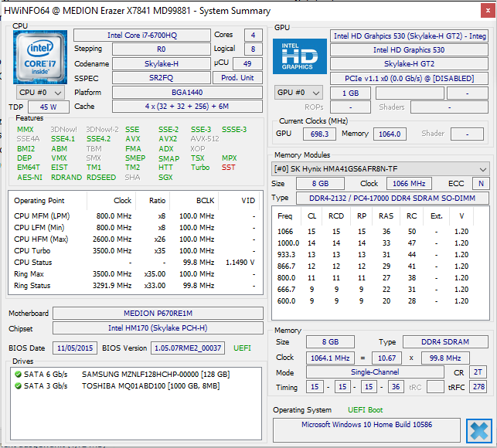Click the MEDION P670RE1M motherboard field

coord(158,314)
